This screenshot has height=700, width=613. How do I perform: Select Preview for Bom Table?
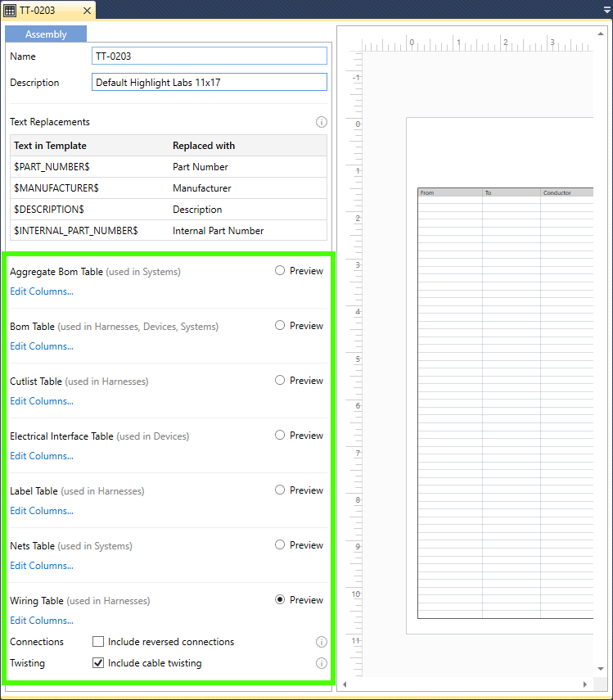click(x=280, y=325)
